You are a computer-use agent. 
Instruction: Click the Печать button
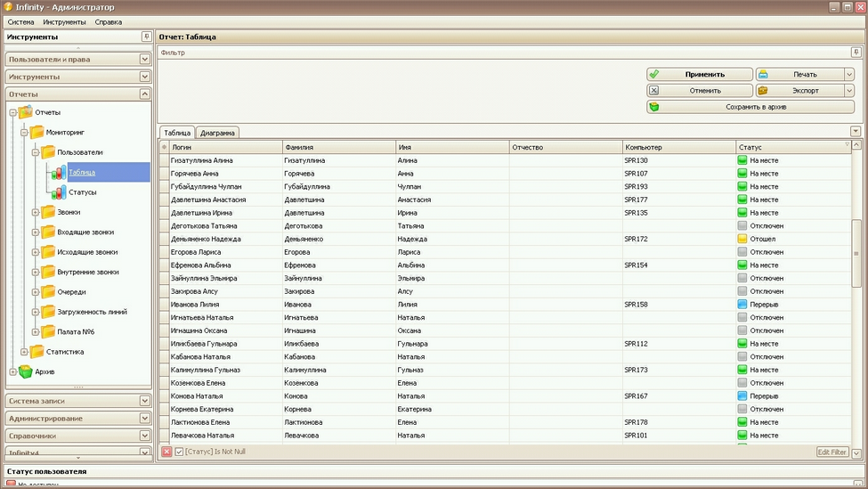[x=800, y=74]
